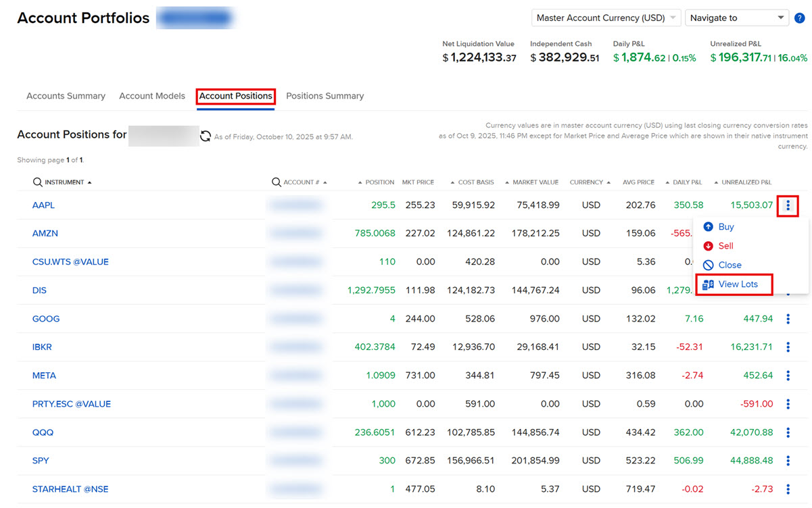
Task: Click the search icon next to Account #
Action: [x=276, y=182]
